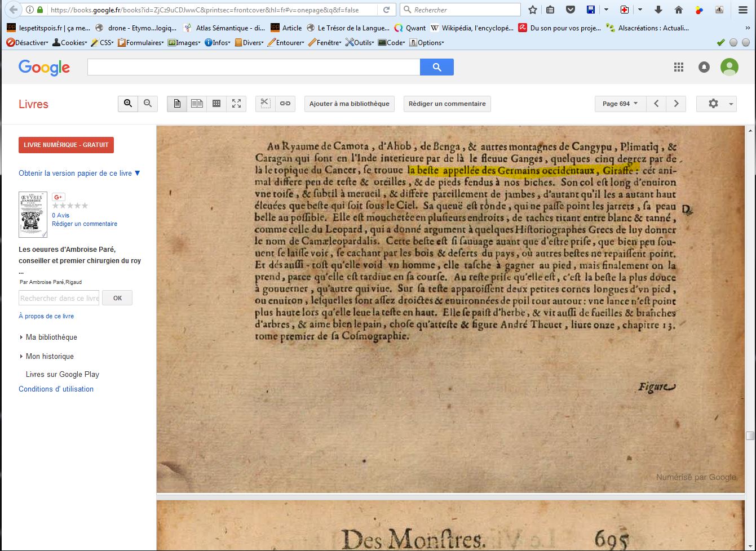Click the zoom in magnifier icon
The image size is (756, 551).
(x=128, y=104)
